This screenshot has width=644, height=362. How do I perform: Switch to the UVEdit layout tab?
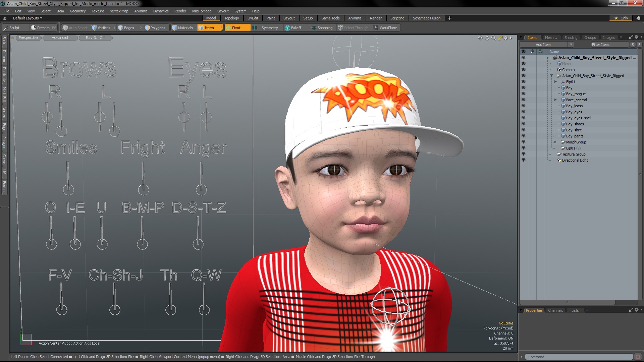tap(253, 18)
